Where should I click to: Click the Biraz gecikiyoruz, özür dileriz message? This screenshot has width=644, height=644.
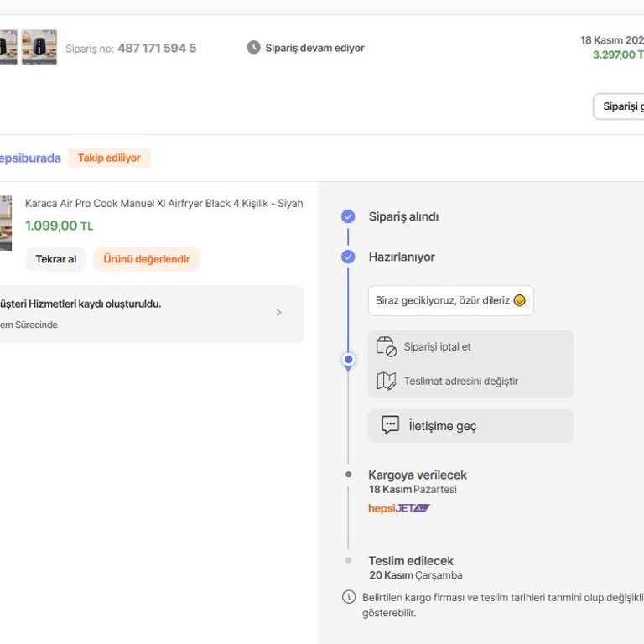(x=451, y=301)
